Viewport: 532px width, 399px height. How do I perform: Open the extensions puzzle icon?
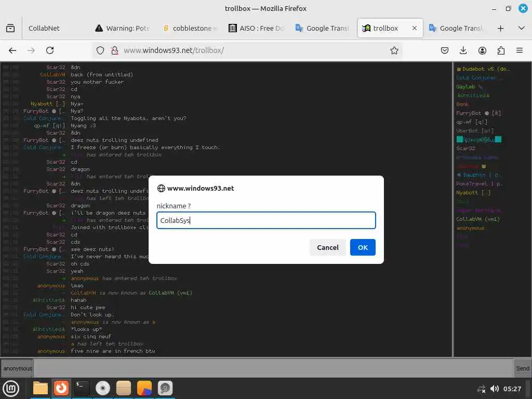(x=501, y=50)
